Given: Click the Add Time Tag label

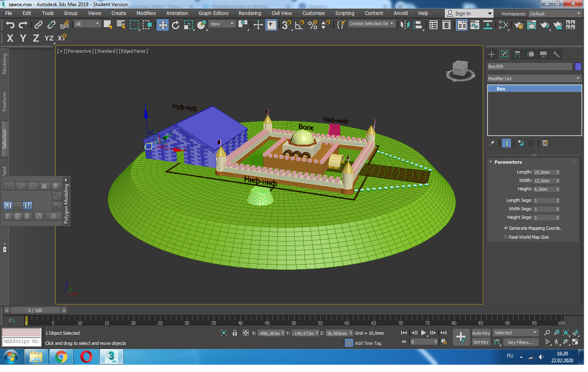Looking at the screenshot, I should pos(367,343).
